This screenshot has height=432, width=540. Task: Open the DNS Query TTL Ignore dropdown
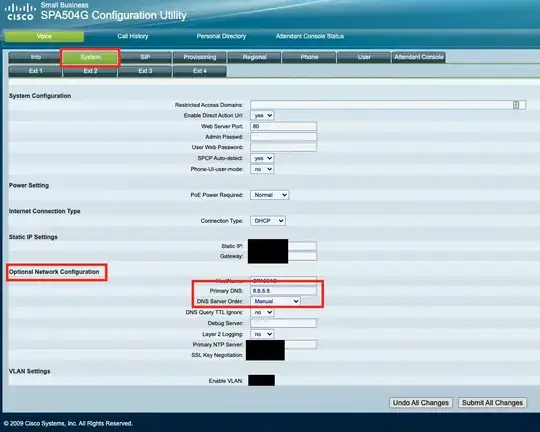[262, 312]
